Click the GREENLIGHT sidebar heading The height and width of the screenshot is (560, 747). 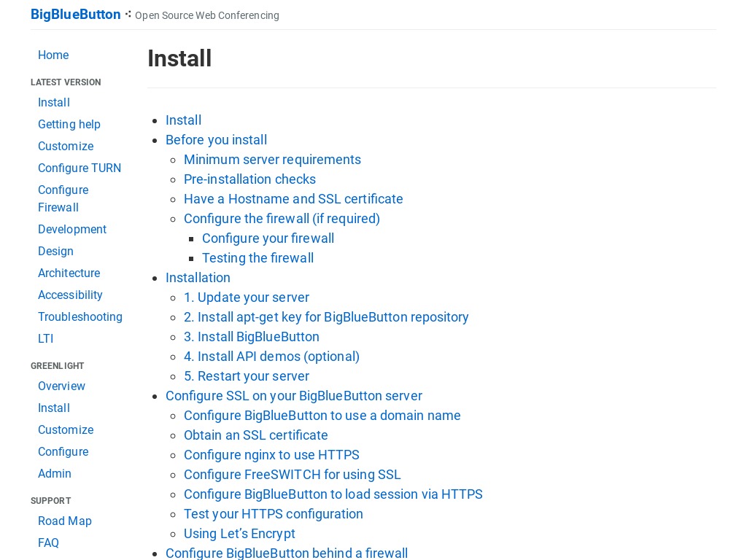click(57, 366)
